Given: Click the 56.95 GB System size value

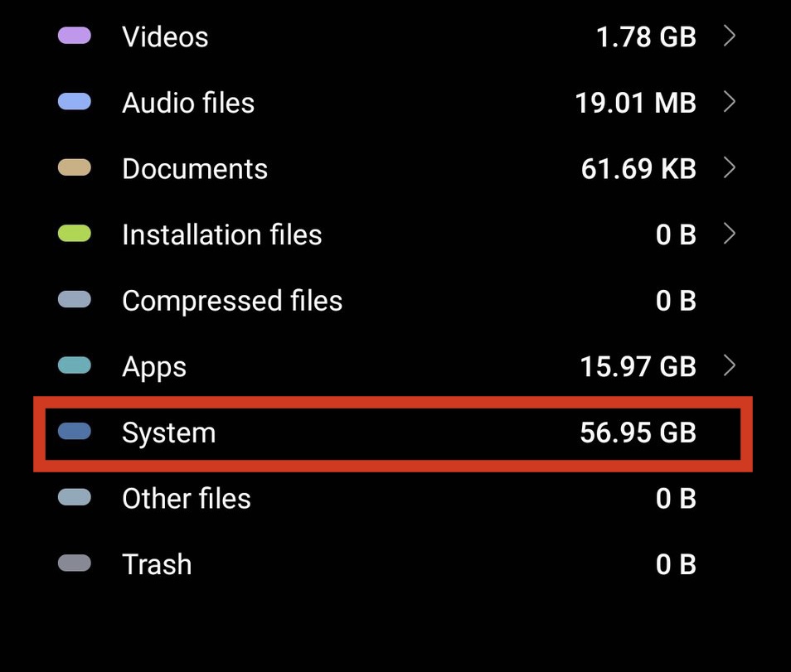Looking at the screenshot, I should pos(638,433).
